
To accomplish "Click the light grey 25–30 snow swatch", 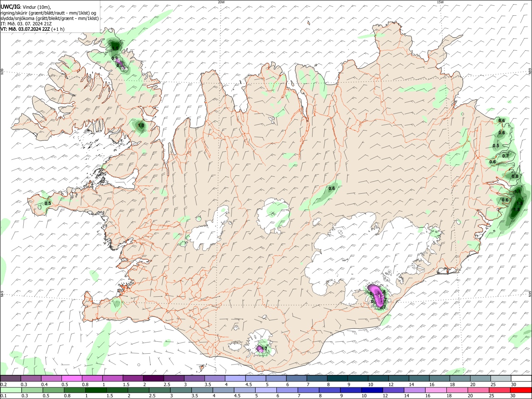I will (x=500, y=378).
